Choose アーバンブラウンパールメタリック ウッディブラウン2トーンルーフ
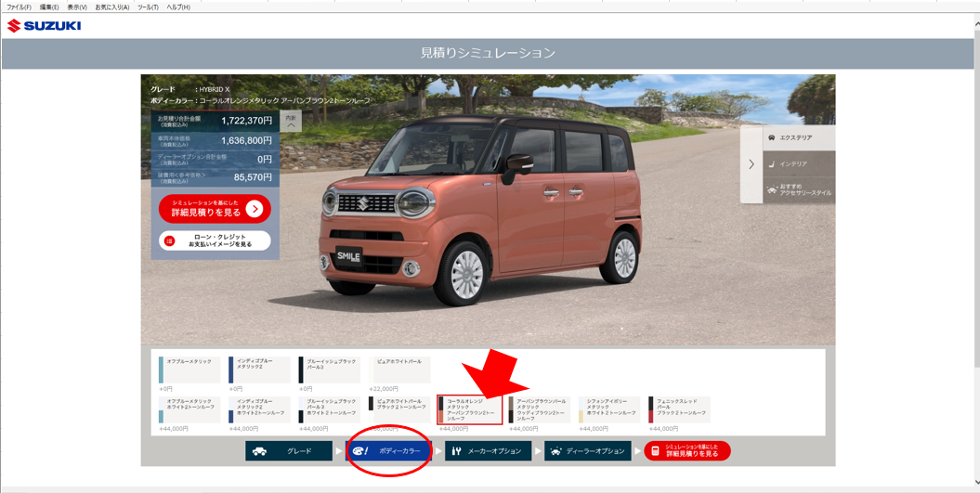 (x=540, y=409)
